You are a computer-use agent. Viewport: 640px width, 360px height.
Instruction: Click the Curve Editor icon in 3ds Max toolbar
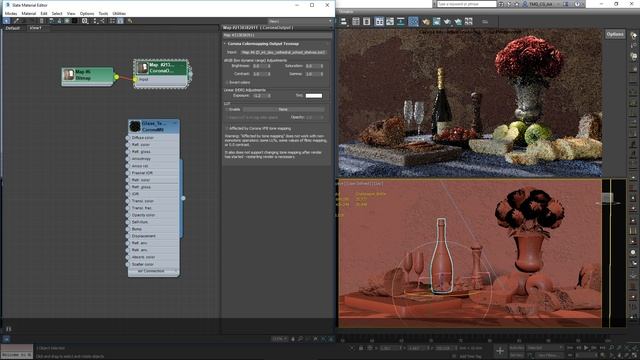(x=390, y=21)
